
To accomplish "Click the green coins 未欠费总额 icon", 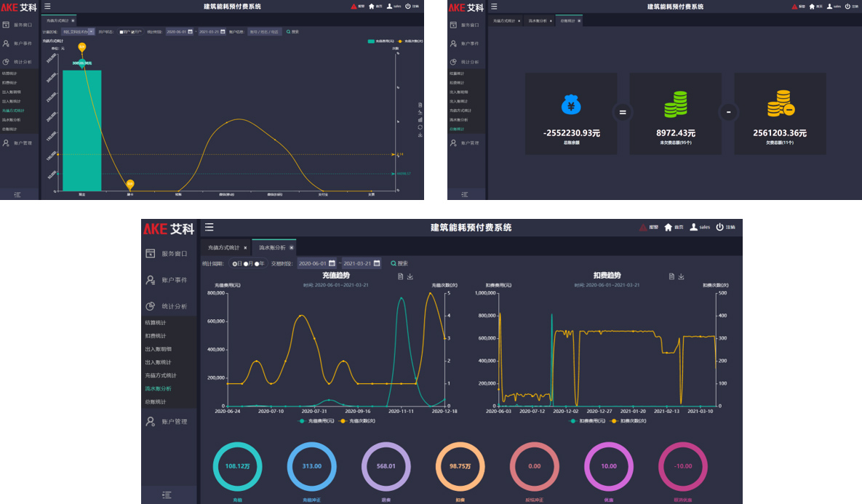I will 676,105.
